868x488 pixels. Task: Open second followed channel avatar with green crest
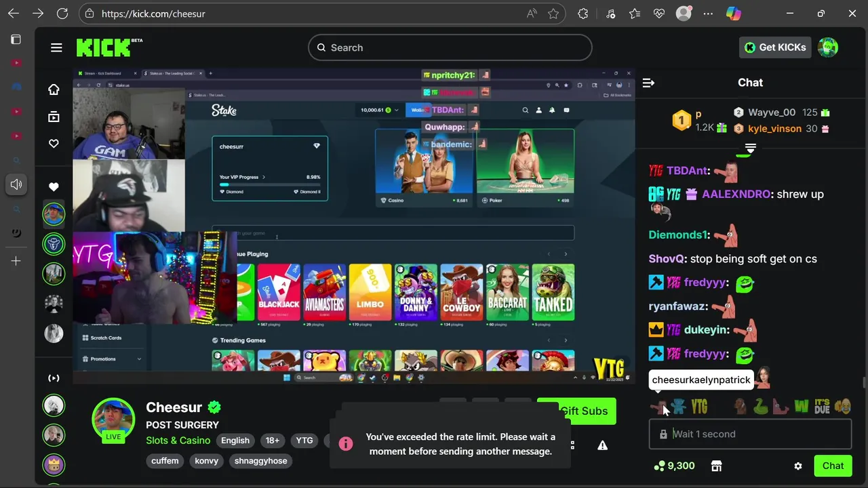[x=54, y=243]
